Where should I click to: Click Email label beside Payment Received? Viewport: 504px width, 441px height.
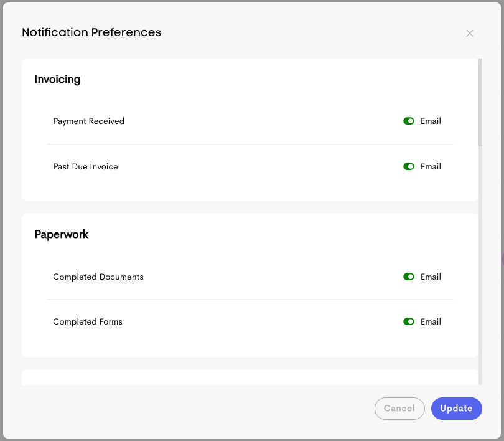pyautogui.click(x=431, y=121)
